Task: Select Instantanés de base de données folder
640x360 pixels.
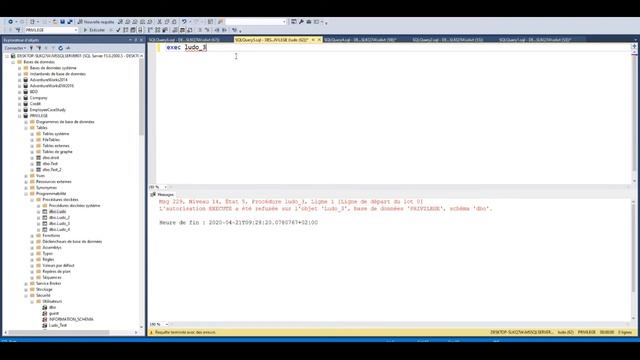Action: click(x=58, y=74)
